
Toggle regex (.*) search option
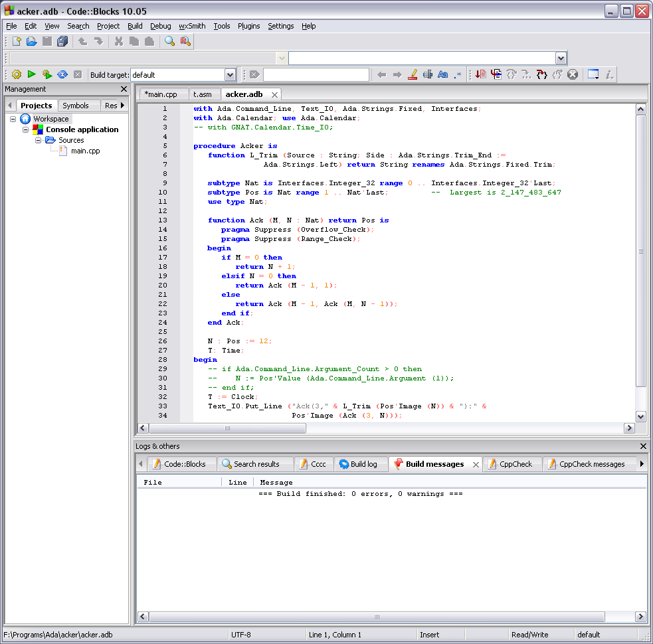(x=458, y=75)
